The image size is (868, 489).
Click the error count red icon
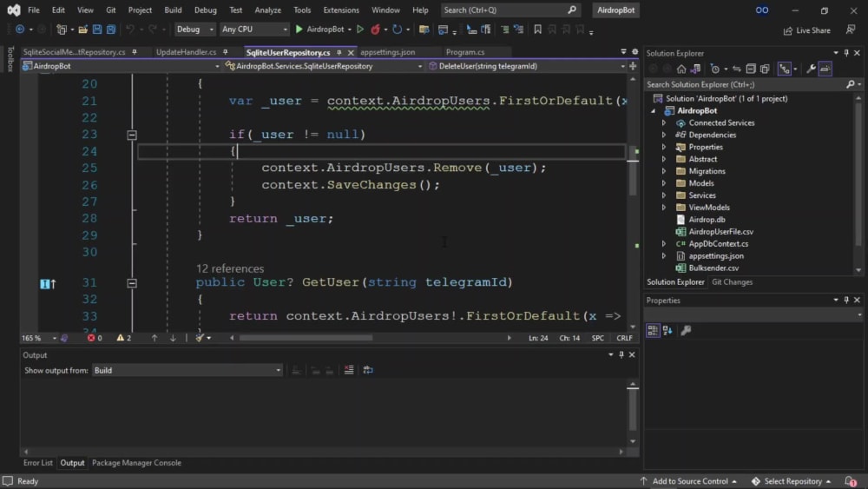coord(91,338)
